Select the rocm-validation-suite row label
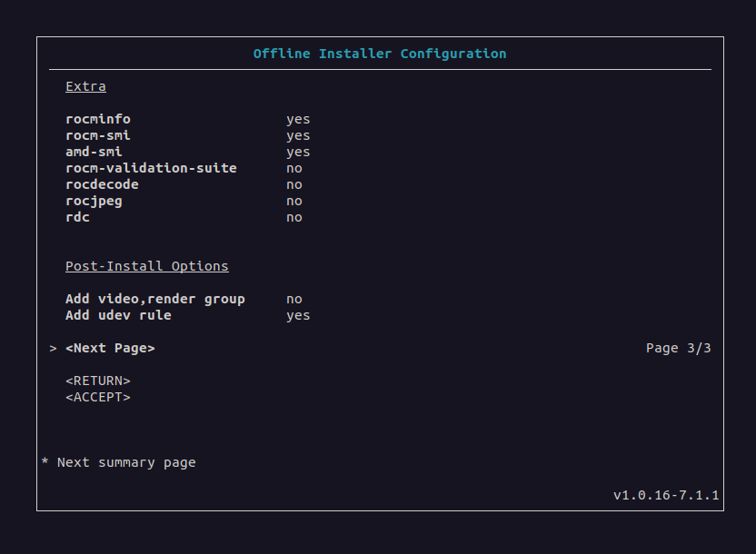The height and width of the screenshot is (554, 756). [151, 168]
